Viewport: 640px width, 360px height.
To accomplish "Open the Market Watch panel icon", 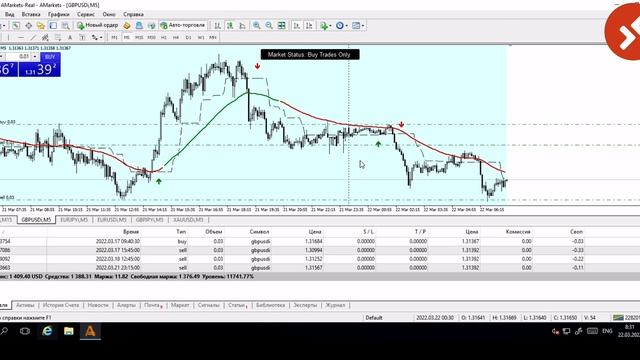I will point(16,25).
